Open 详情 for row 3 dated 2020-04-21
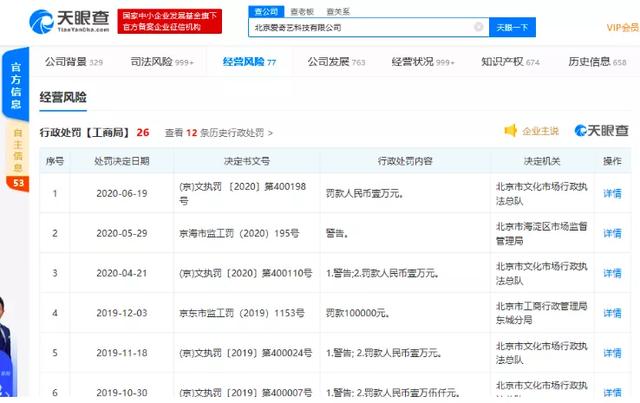The image size is (640, 403). pos(612,273)
